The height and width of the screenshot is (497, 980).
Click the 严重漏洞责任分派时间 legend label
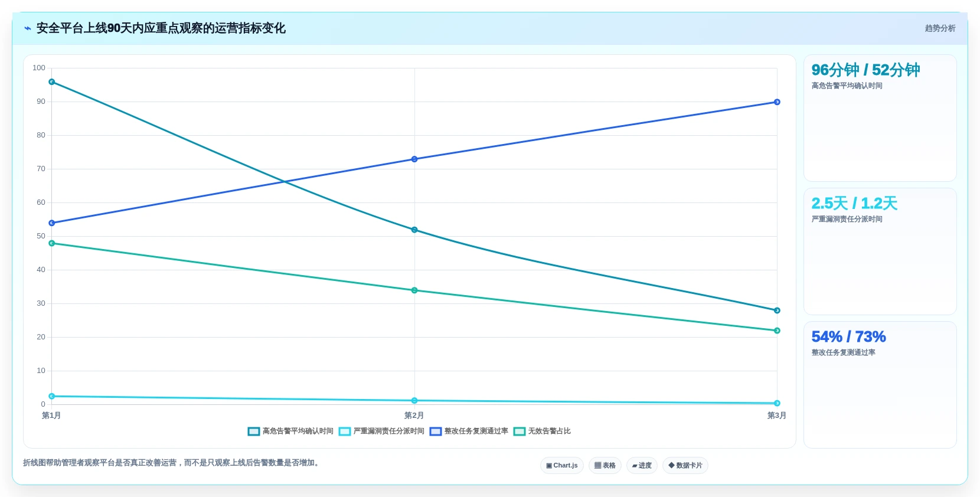[x=389, y=431]
